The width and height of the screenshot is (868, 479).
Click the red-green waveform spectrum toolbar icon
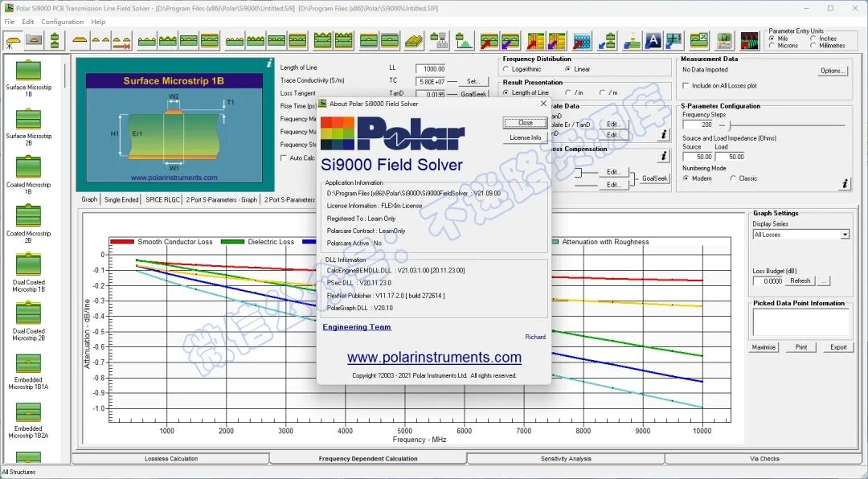750,40
